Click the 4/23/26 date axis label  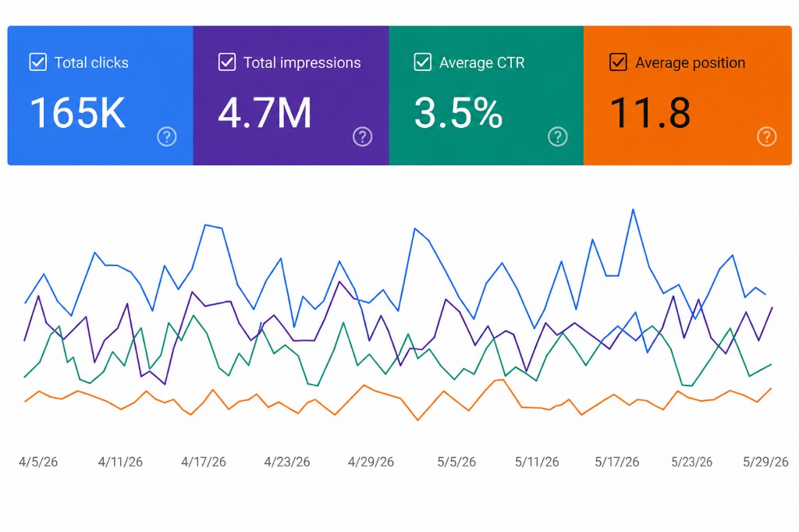pyautogui.click(x=287, y=463)
